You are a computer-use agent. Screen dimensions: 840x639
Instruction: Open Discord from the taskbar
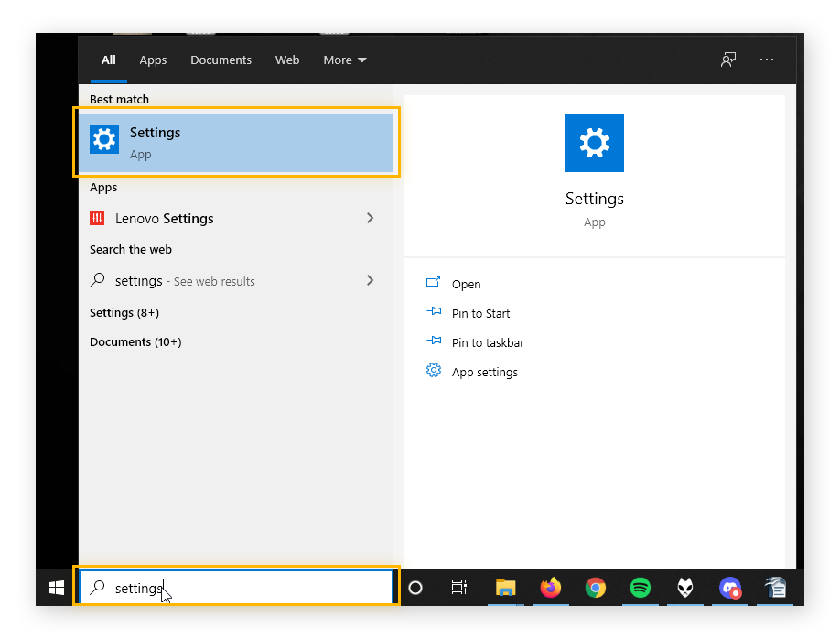tap(729, 588)
